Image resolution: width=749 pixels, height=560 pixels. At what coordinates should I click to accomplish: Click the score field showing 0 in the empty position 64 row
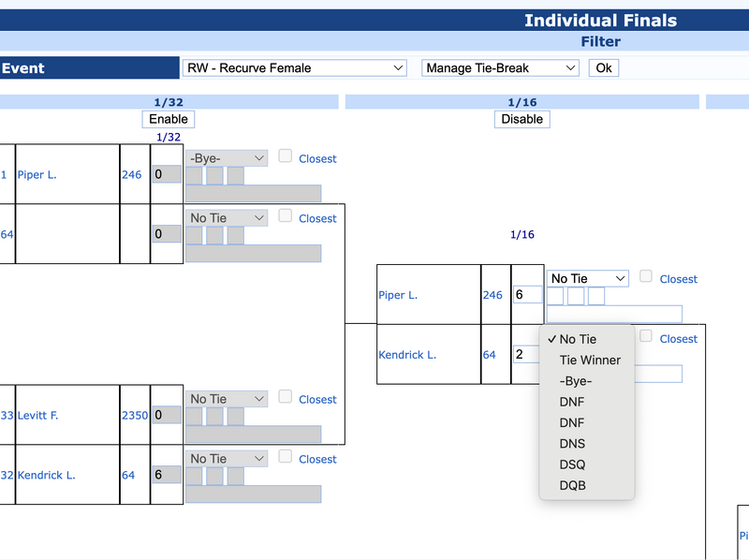(167, 234)
